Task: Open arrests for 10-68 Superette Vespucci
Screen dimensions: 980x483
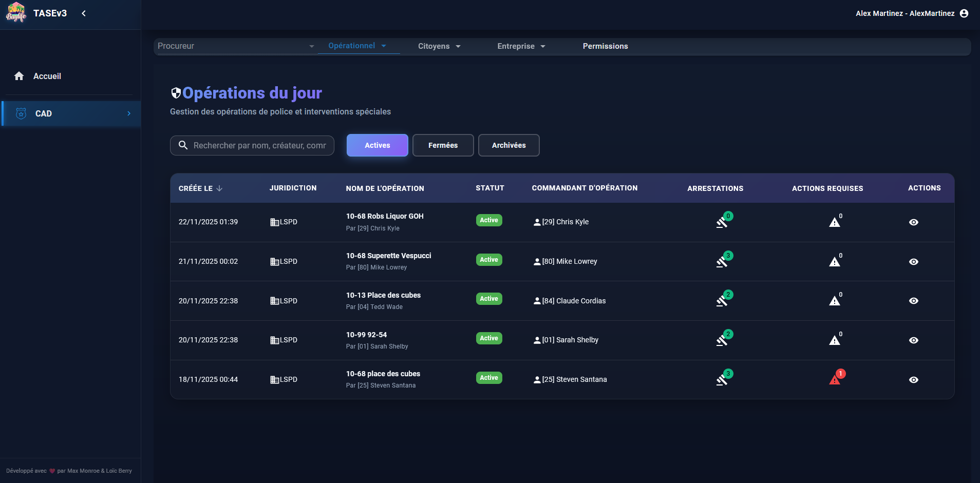Action: (722, 262)
